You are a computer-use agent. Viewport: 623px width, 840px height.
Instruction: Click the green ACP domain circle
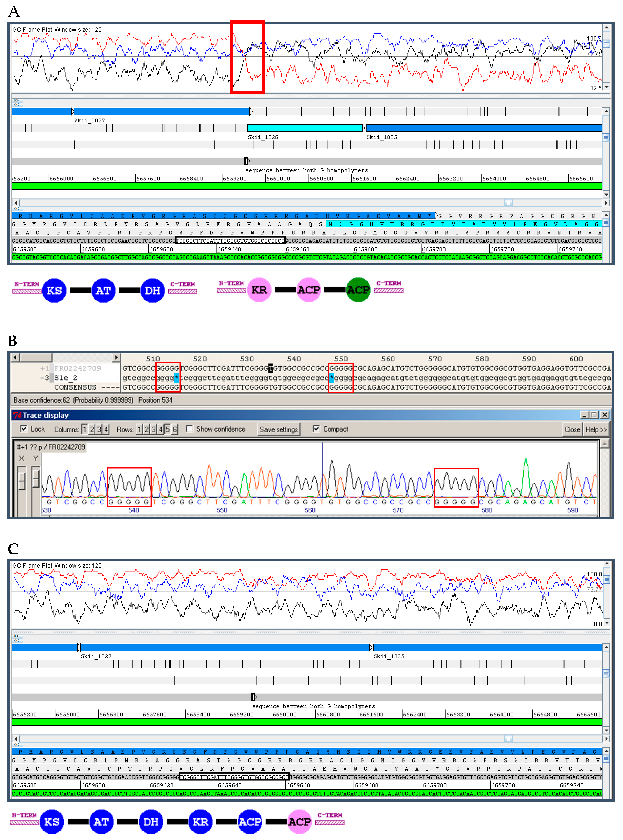click(x=358, y=290)
